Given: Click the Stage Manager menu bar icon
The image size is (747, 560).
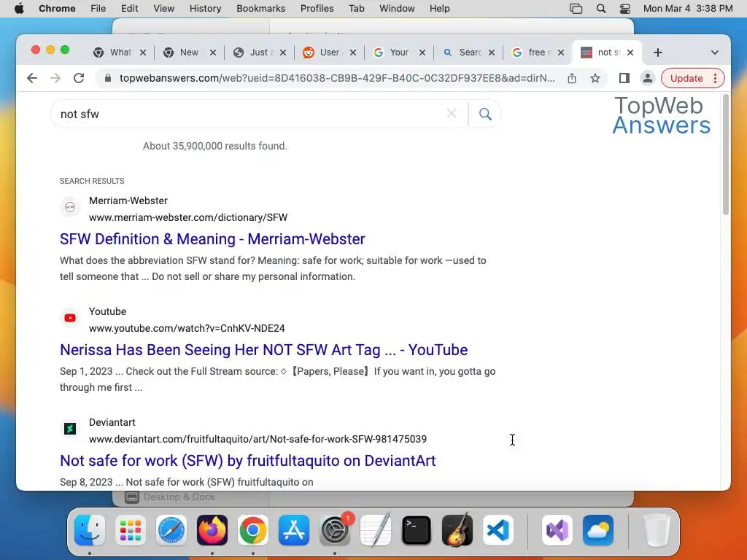Looking at the screenshot, I should (x=576, y=9).
